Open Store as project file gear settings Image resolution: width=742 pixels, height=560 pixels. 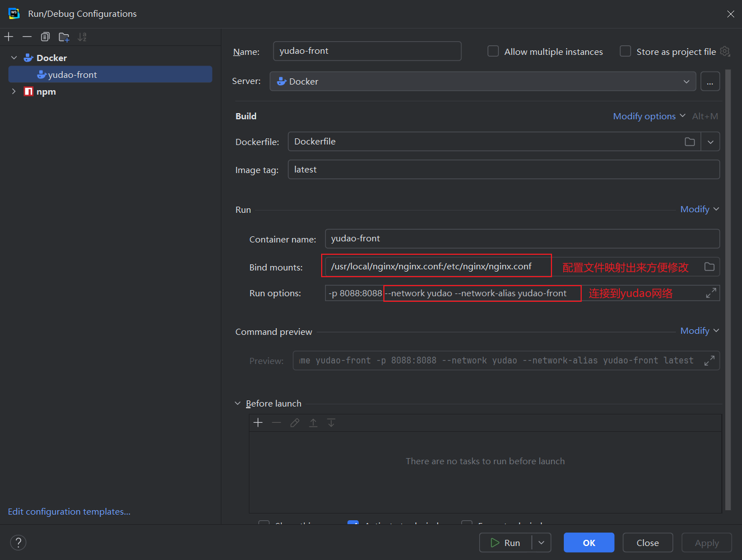725,52
